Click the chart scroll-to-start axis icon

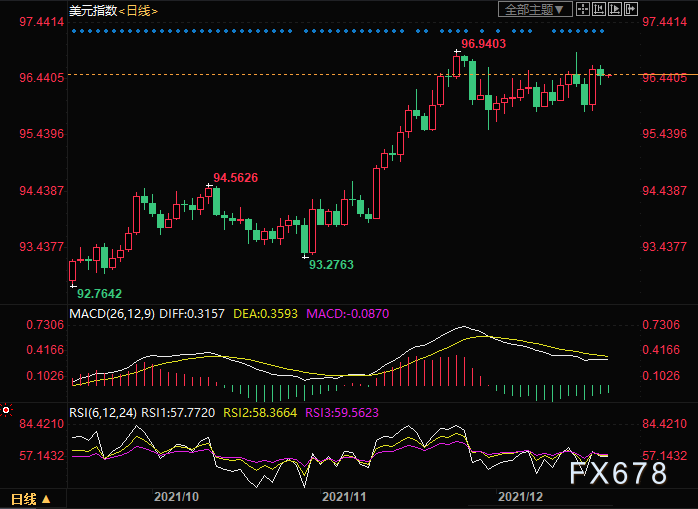tap(599, 9)
